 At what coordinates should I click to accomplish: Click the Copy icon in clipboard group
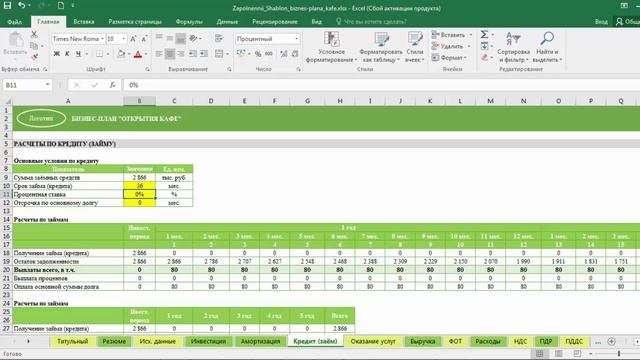[34, 46]
